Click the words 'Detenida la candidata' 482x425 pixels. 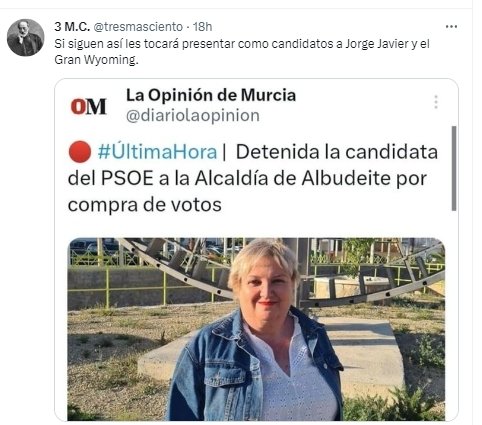tap(337, 152)
